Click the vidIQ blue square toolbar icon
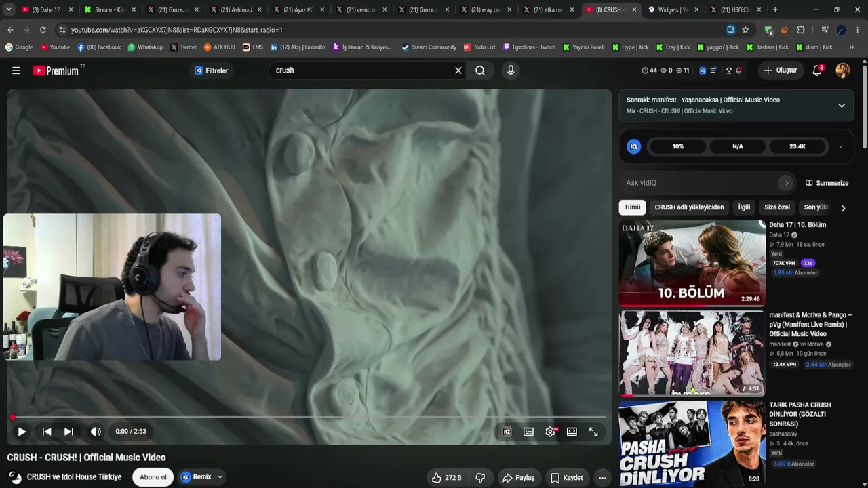The height and width of the screenshot is (488, 868). click(x=703, y=70)
